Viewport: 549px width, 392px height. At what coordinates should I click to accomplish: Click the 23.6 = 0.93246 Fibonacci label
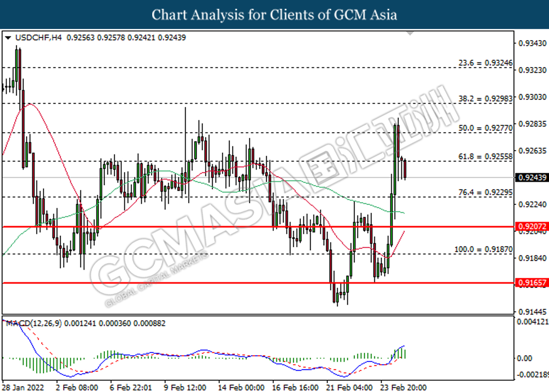[485, 63]
